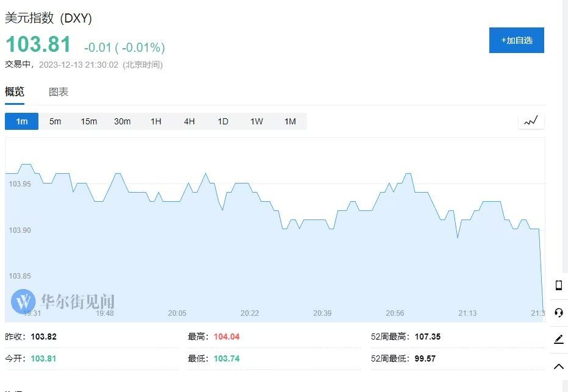The image size is (568, 392).
Task: Click the chart type line icon
Action: [x=531, y=121]
